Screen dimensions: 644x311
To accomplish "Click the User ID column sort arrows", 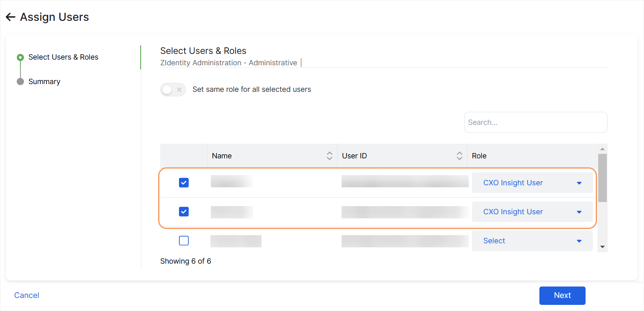I will [x=459, y=155].
